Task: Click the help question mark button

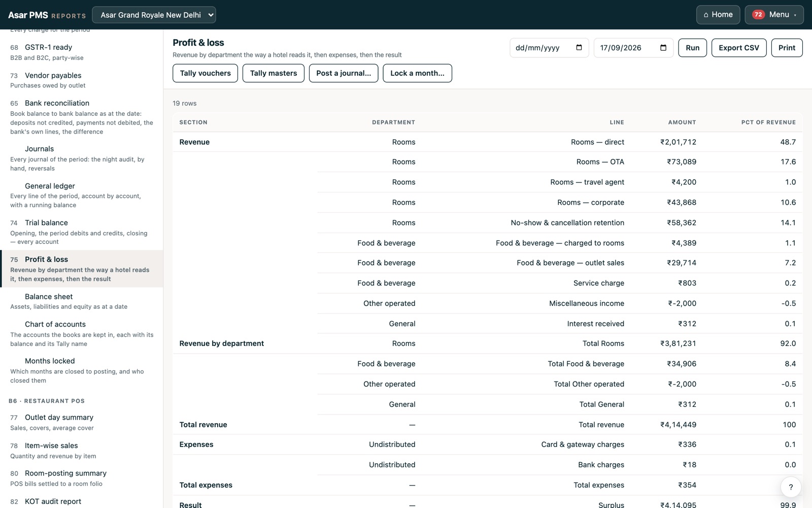Action: (791, 487)
